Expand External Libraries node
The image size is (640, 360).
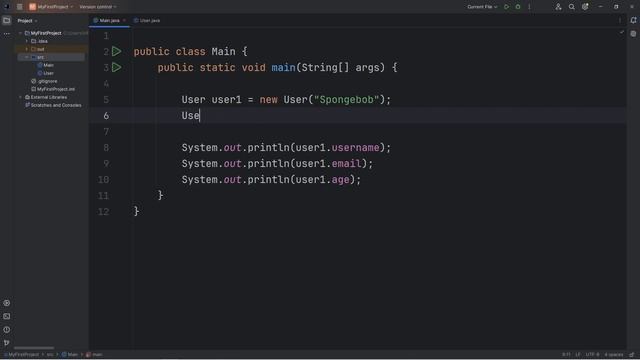tap(20, 97)
